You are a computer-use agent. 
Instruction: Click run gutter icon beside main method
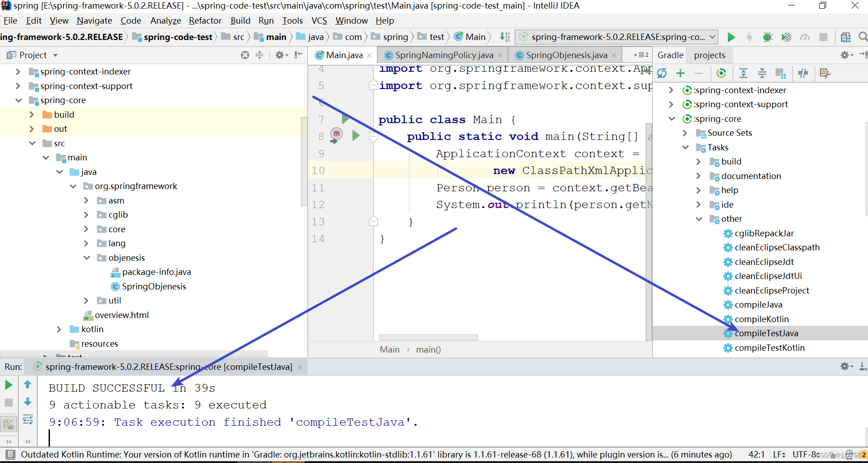(x=356, y=135)
